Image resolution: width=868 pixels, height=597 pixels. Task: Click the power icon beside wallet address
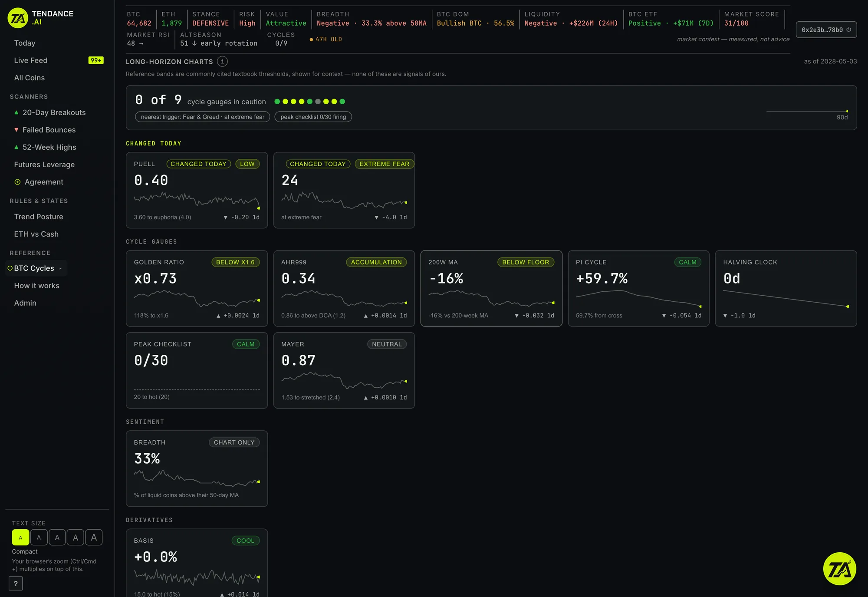[848, 30]
